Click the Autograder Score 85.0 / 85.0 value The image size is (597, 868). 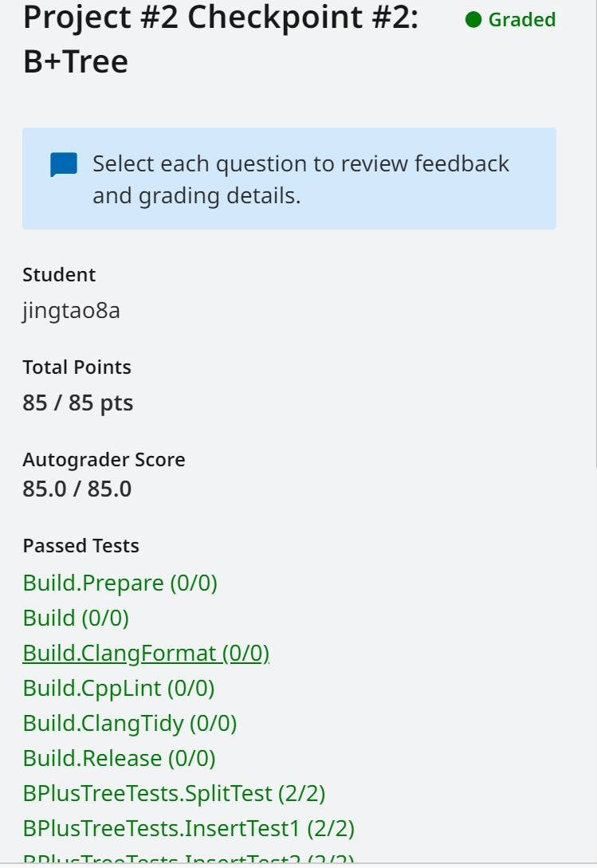77,489
